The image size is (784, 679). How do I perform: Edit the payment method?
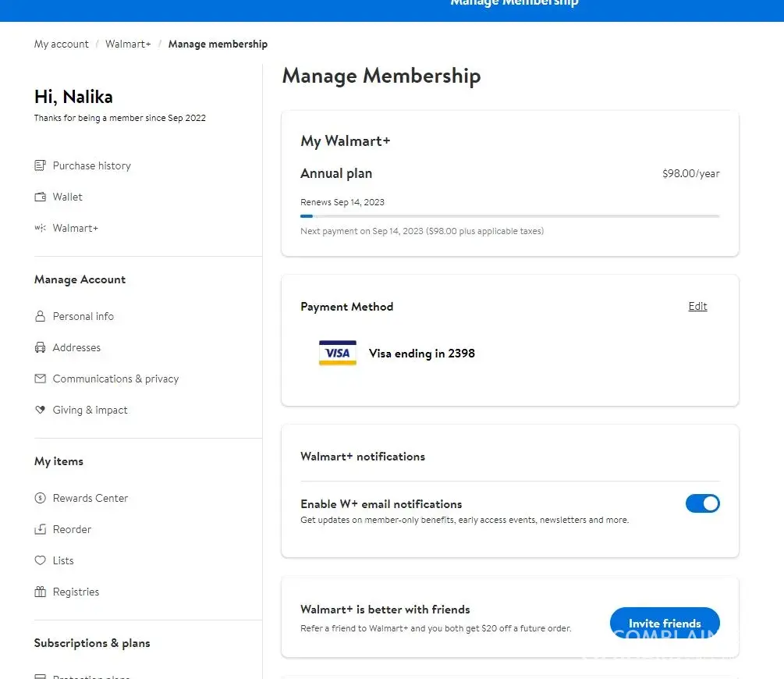point(697,306)
